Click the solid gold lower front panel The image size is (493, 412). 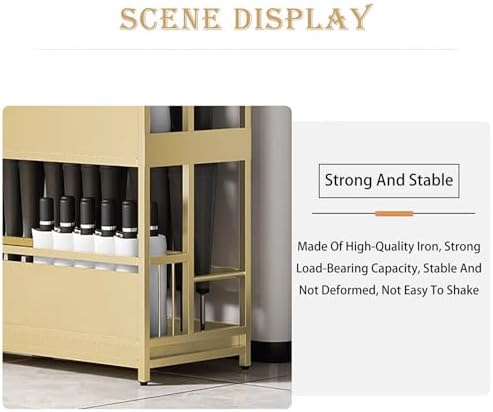click(x=72, y=312)
